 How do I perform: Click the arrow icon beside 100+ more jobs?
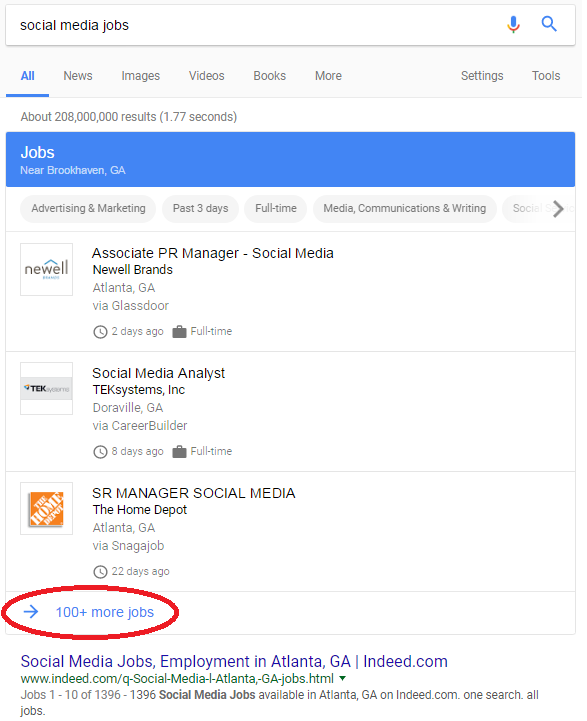(x=31, y=612)
